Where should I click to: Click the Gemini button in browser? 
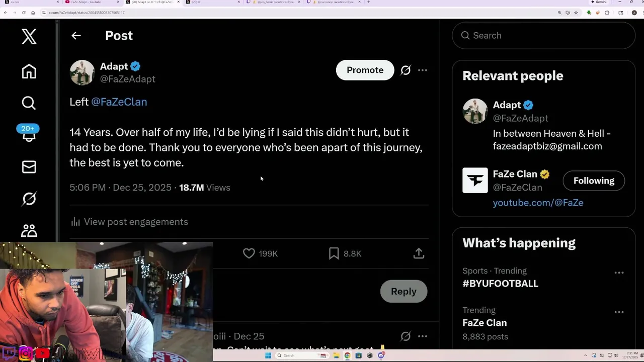[599, 2]
